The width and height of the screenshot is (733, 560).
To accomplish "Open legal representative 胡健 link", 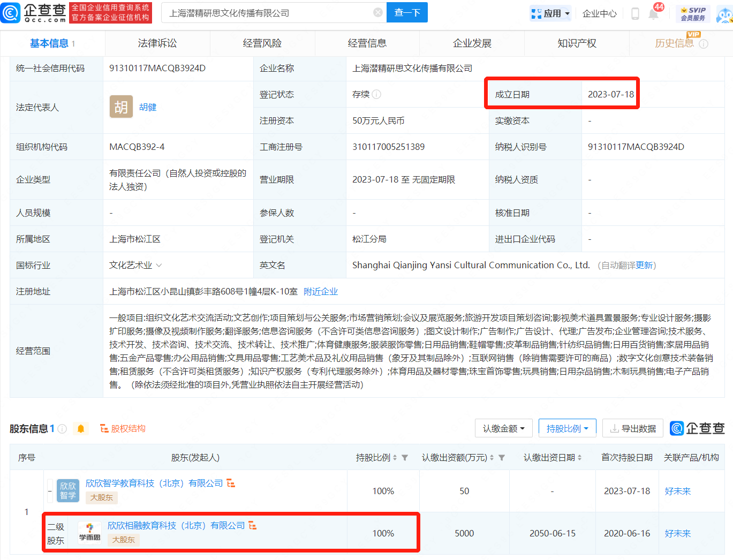I will (x=148, y=107).
